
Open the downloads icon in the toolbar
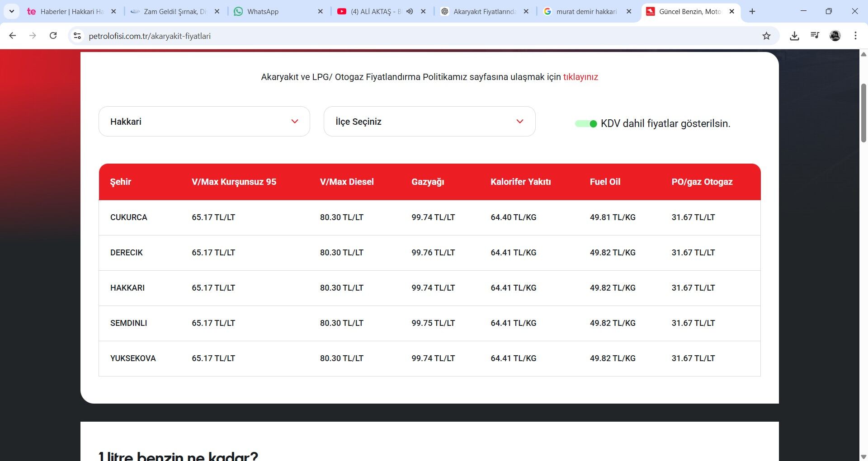click(x=794, y=36)
